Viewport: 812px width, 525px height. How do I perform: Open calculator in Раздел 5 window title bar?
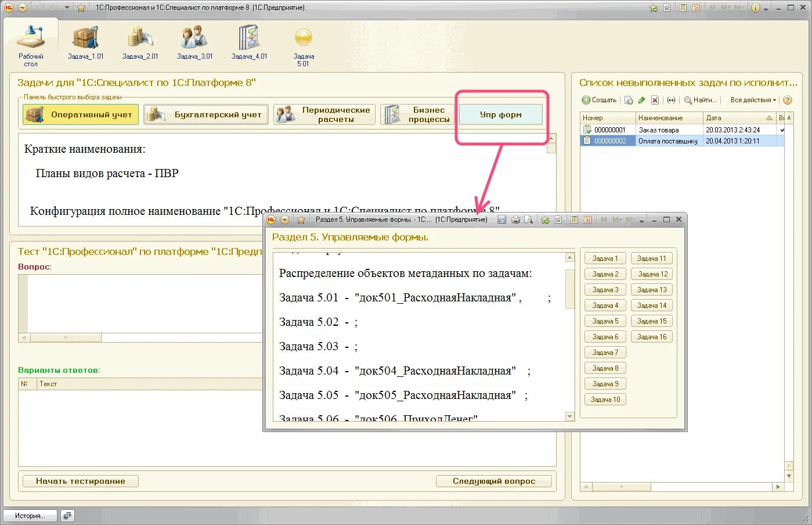tap(574, 220)
